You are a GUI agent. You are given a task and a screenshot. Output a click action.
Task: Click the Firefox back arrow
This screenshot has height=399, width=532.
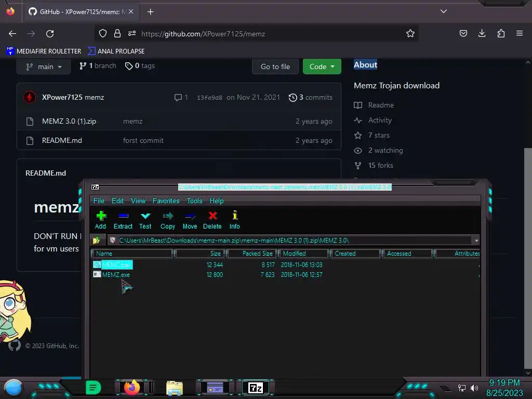point(12,34)
